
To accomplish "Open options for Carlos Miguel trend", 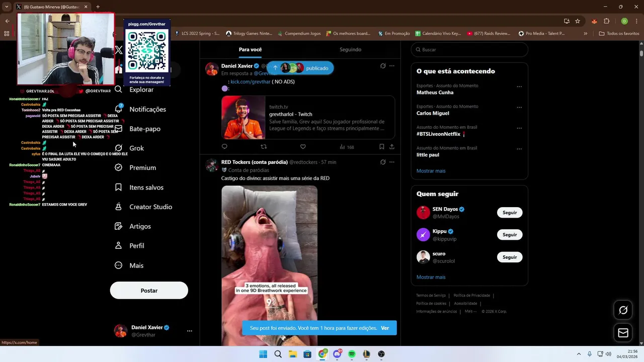I will coord(519,107).
